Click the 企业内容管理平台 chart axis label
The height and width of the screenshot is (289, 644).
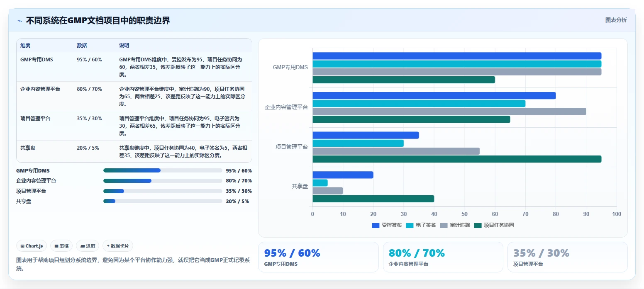click(x=286, y=107)
